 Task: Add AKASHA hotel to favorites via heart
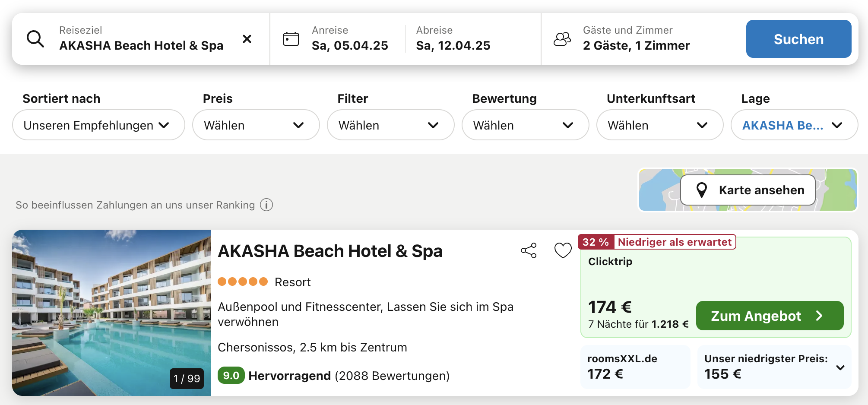(x=563, y=250)
